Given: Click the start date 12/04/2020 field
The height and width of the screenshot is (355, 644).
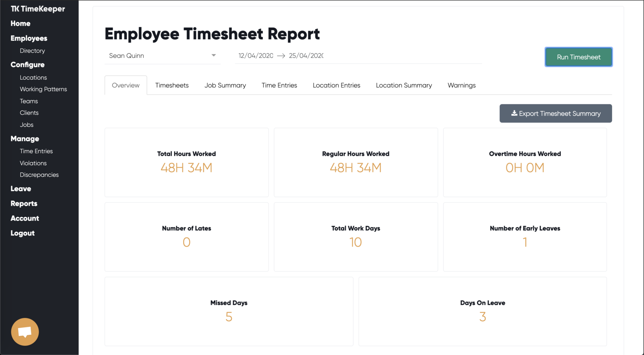Looking at the screenshot, I should (256, 56).
